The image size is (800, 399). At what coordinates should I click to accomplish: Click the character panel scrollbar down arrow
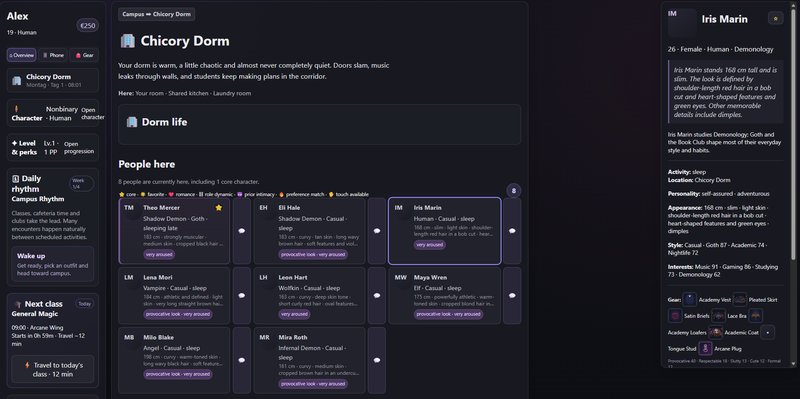click(793, 363)
